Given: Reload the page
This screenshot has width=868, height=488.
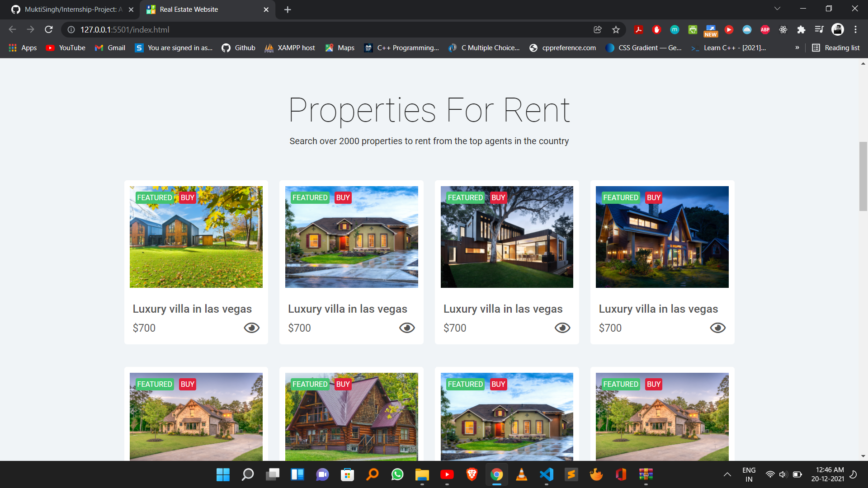Looking at the screenshot, I should (49, 30).
